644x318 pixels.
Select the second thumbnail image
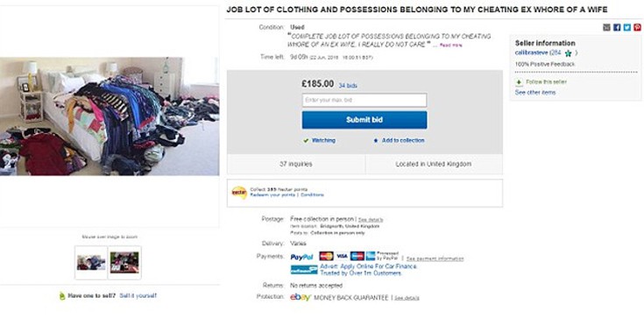click(x=124, y=263)
